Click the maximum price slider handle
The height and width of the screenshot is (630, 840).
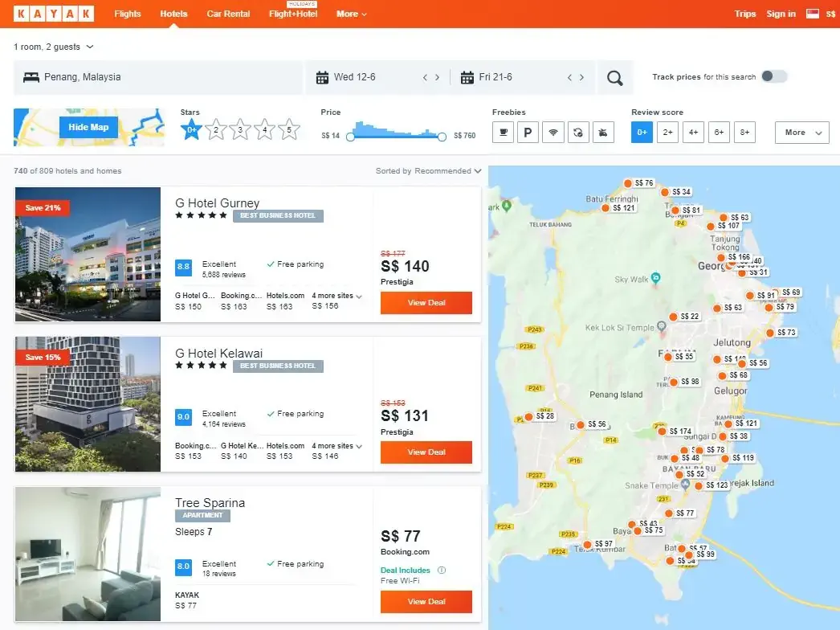tap(442, 137)
